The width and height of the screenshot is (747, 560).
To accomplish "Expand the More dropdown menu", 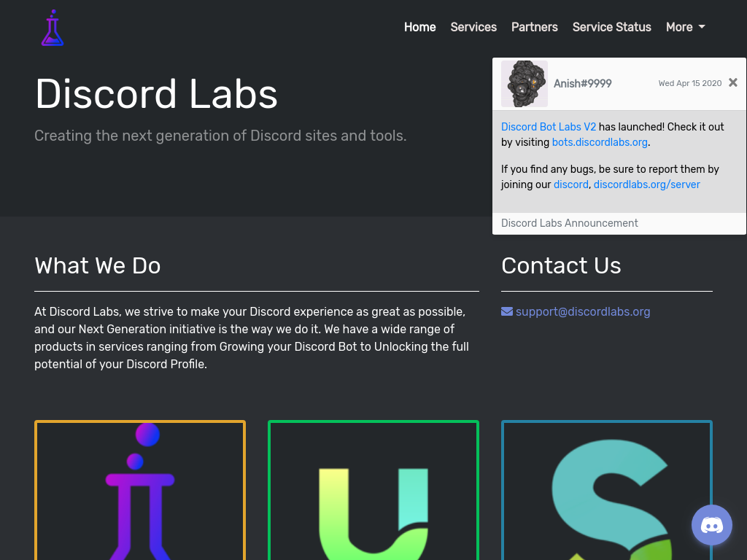I will pos(686,27).
